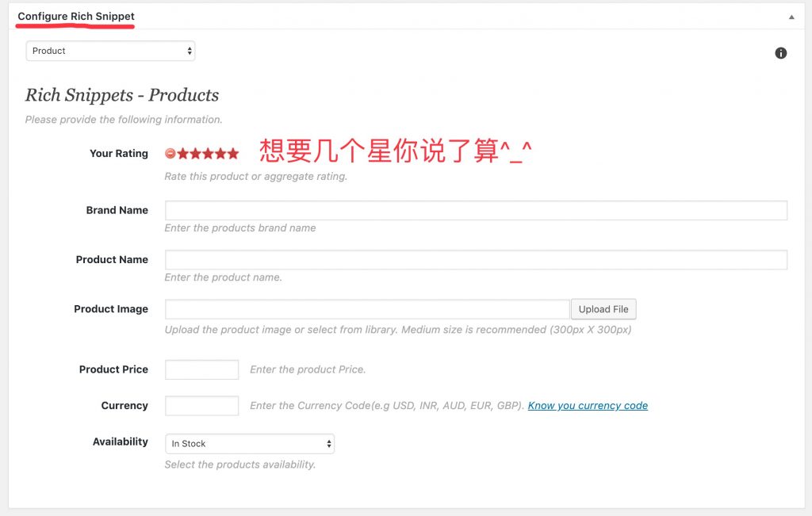Viewport: 812px width, 516px height.
Task: Click the Product Name label
Action: 112,259
